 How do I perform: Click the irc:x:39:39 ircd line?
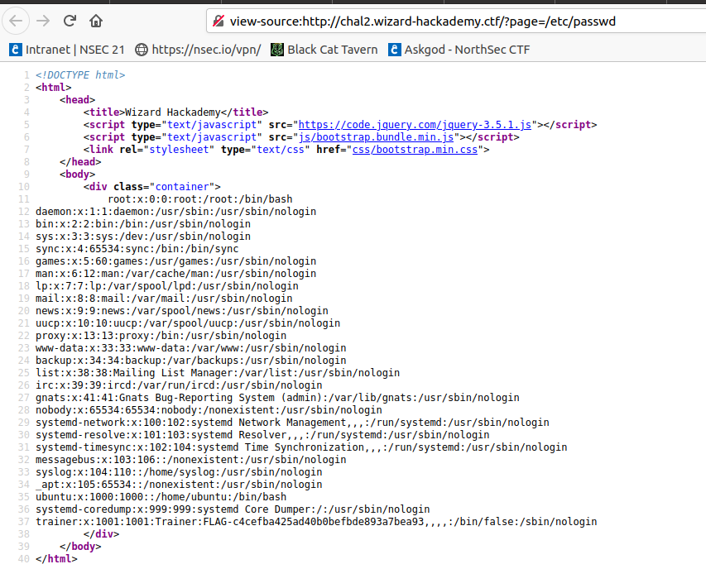pos(179,385)
